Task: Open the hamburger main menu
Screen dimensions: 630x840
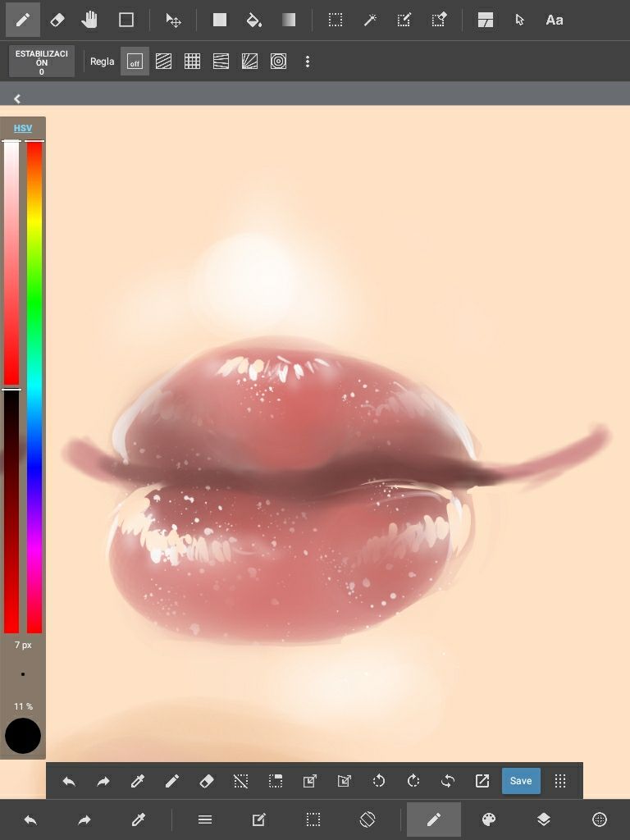Action: pyautogui.click(x=205, y=819)
